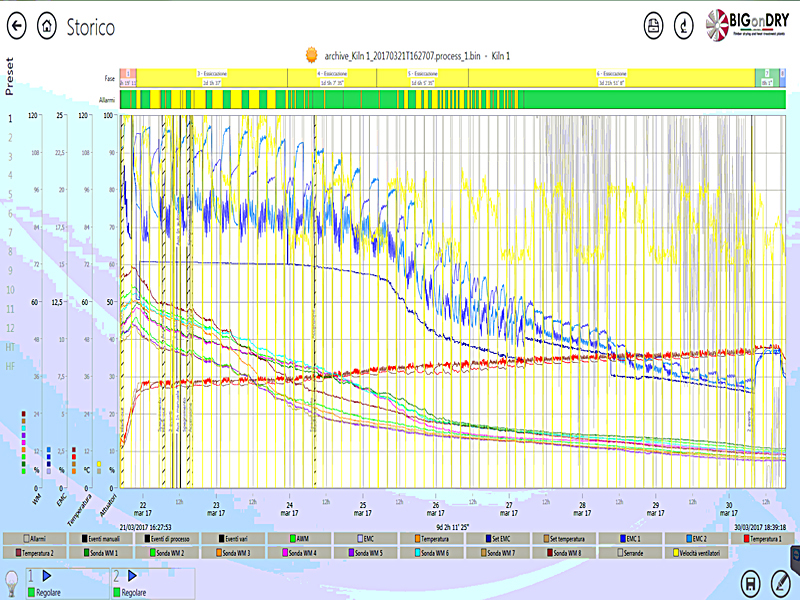
Task: Select the HF preset
Action: pyautogui.click(x=10, y=366)
